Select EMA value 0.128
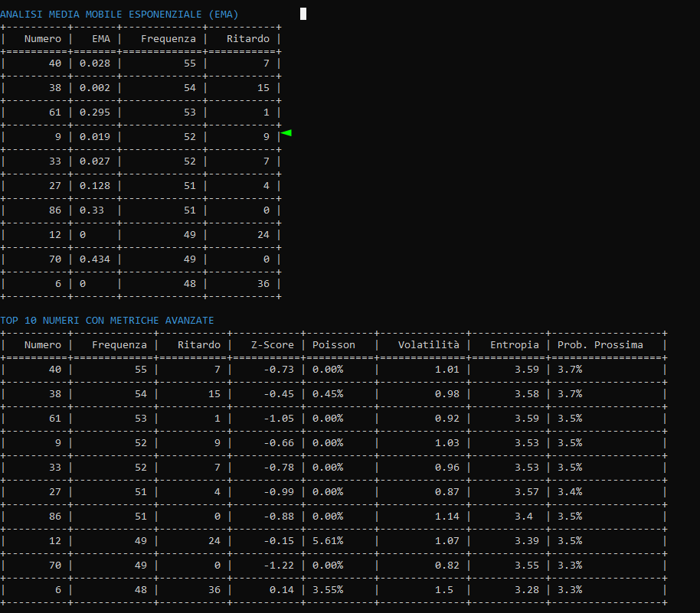This screenshot has height=613, width=700. [95, 186]
